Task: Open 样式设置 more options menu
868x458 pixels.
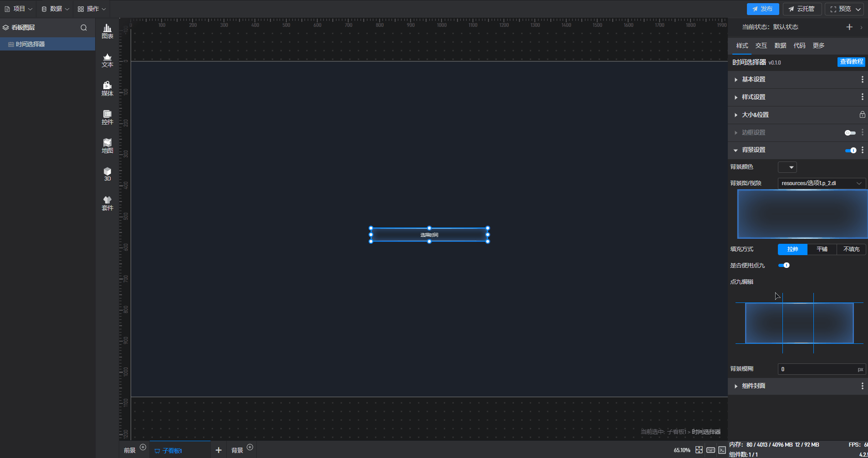Action: pyautogui.click(x=862, y=97)
